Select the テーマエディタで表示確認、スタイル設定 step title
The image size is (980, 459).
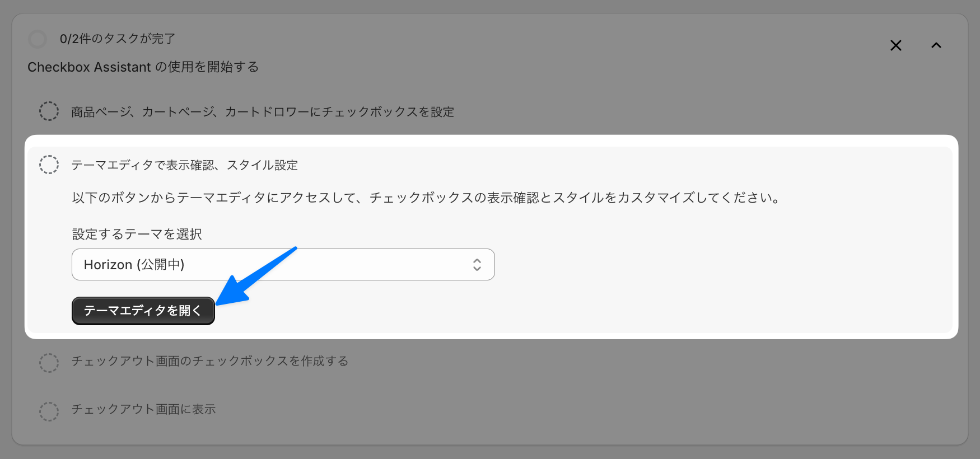click(184, 165)
